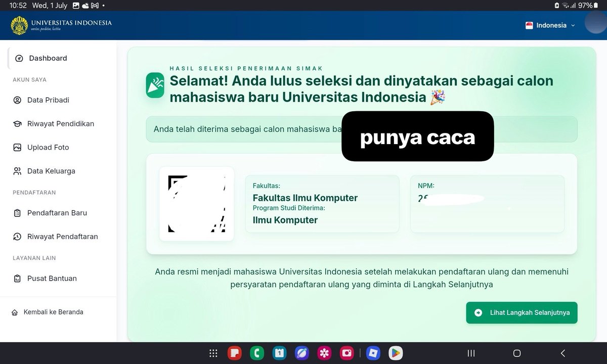Tap the Back navigation arrow
This screenshot has width=607, height=364.
point(562,353)
